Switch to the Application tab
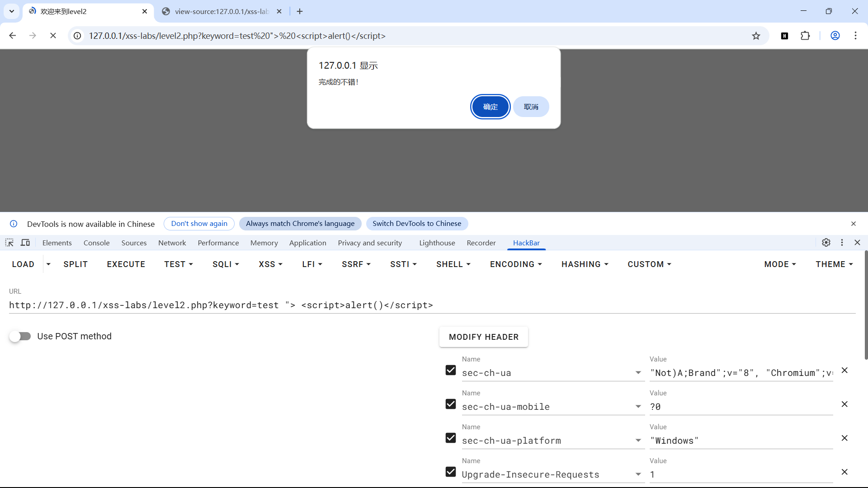 307,243
